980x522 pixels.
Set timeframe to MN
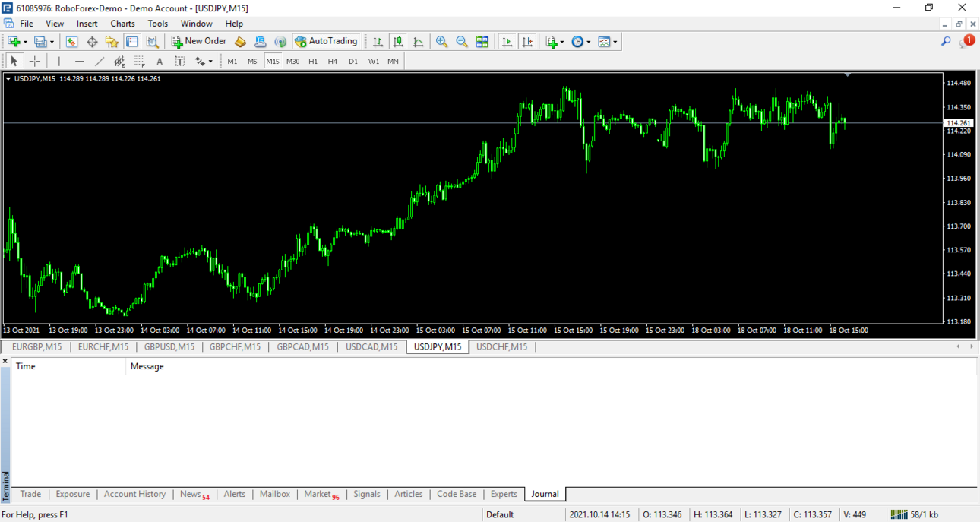(393, 61)
